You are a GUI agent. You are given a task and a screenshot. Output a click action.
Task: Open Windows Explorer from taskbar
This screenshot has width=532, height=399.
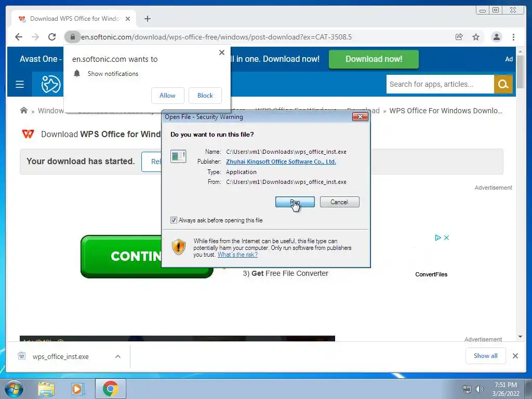click(x=46, y=389)
